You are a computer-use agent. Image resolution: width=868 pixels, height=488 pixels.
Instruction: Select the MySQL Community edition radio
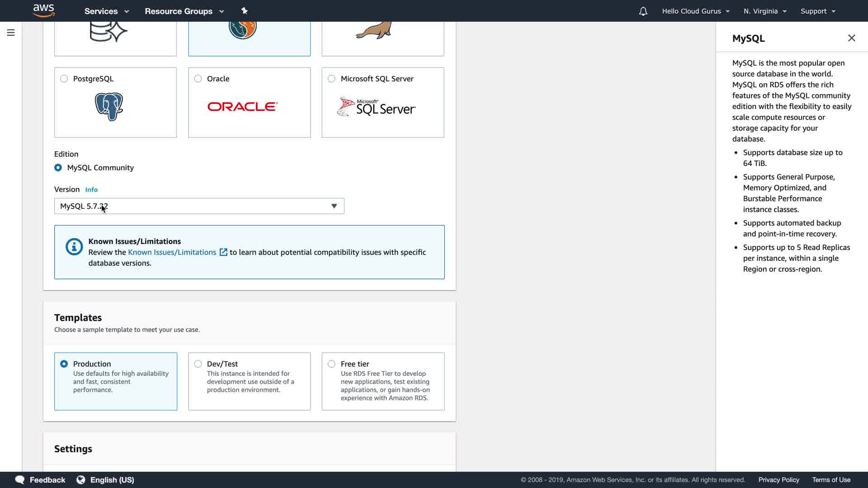(58, 168)
